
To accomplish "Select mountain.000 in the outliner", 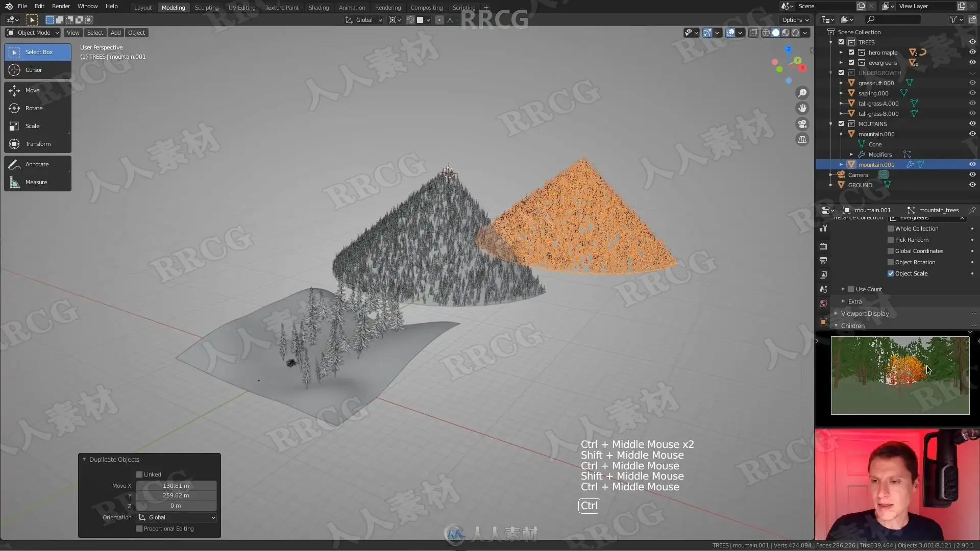I will (876, 134).
